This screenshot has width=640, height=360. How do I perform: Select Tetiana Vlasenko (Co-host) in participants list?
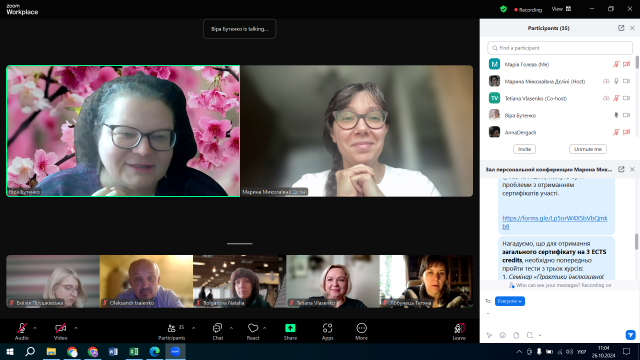560,98
